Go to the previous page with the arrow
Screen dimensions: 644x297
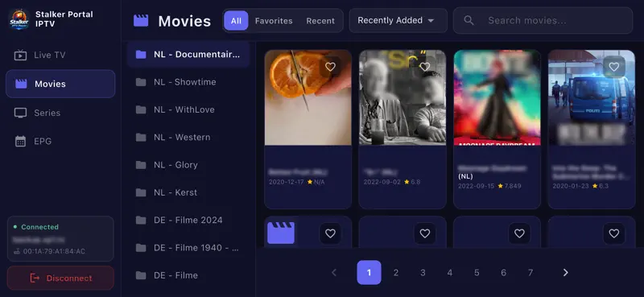click(334, 272)
